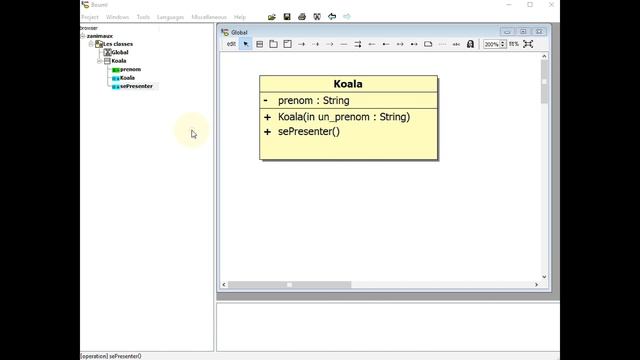Image resolution: width=640 pixels, height=360 pixels.
Task: Collapse the Koala class tree node
Action: (x=99, y=61)
